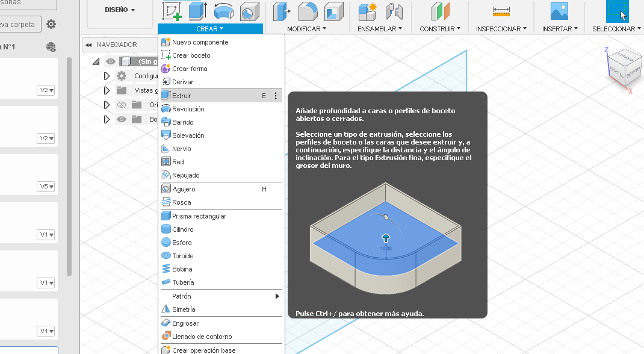Select Red menu entry
644x354 pixels.
click(x=221, y=162)
